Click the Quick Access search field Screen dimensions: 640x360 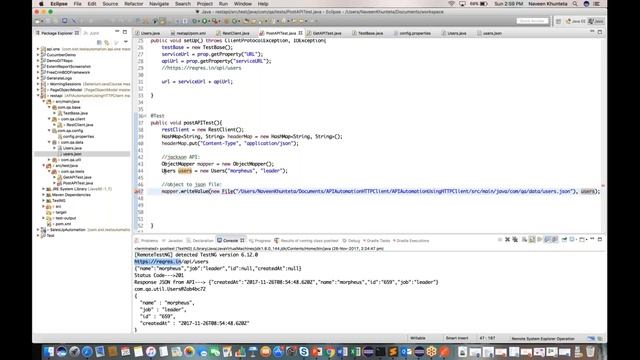pos(532,21)
